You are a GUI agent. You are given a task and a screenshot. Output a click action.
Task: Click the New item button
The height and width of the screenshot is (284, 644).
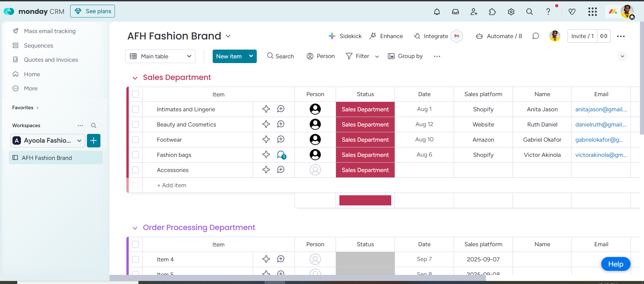coord(229,56)
